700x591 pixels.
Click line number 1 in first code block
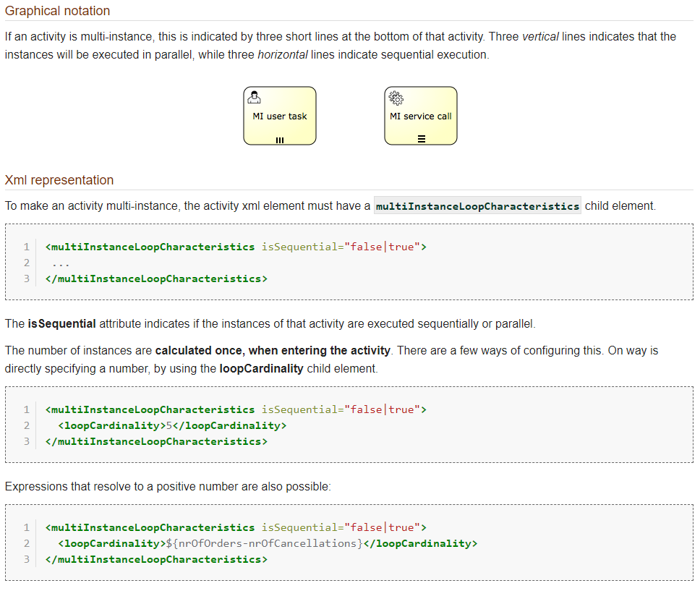[x=27, y=247]
